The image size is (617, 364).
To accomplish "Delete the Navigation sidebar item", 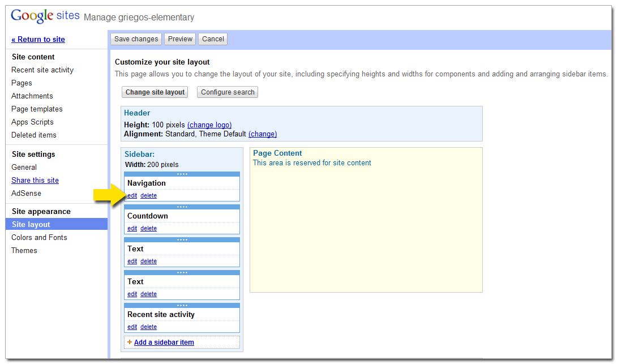I will (148, 195).
